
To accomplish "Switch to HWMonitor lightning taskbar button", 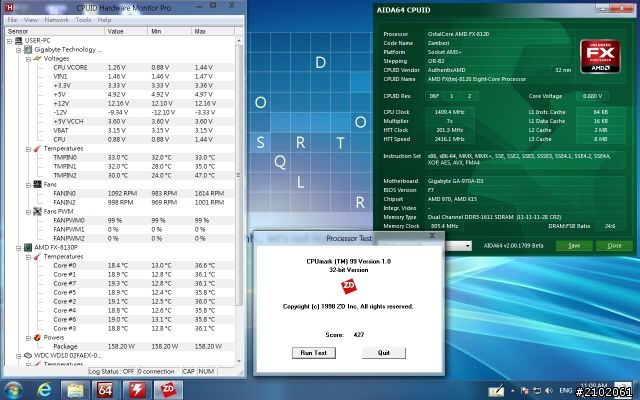I will 137,390.
